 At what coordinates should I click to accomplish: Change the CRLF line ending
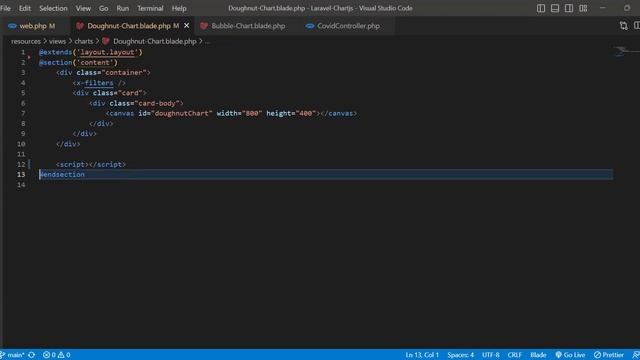point(514,355)
